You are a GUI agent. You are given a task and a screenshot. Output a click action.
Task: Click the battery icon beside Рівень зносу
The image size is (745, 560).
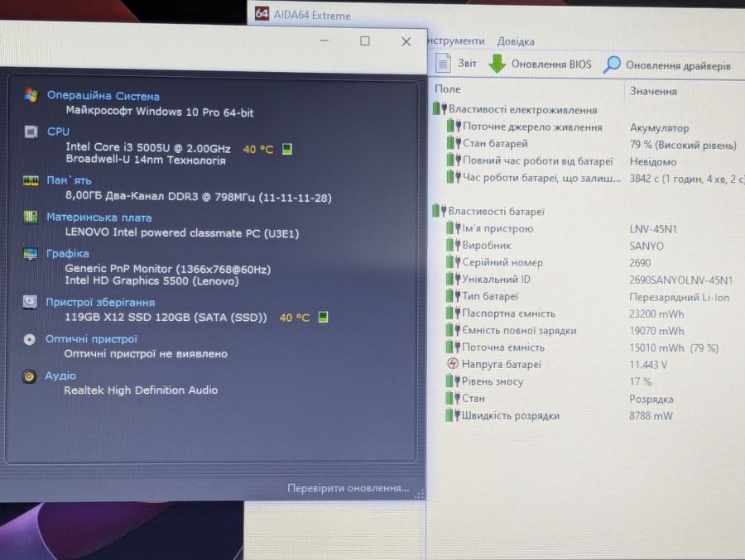point(453,381)
